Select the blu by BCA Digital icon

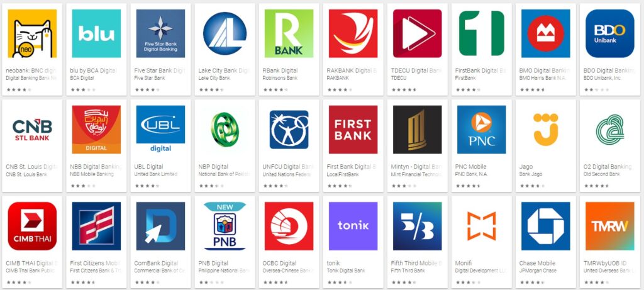coord(96,33)
